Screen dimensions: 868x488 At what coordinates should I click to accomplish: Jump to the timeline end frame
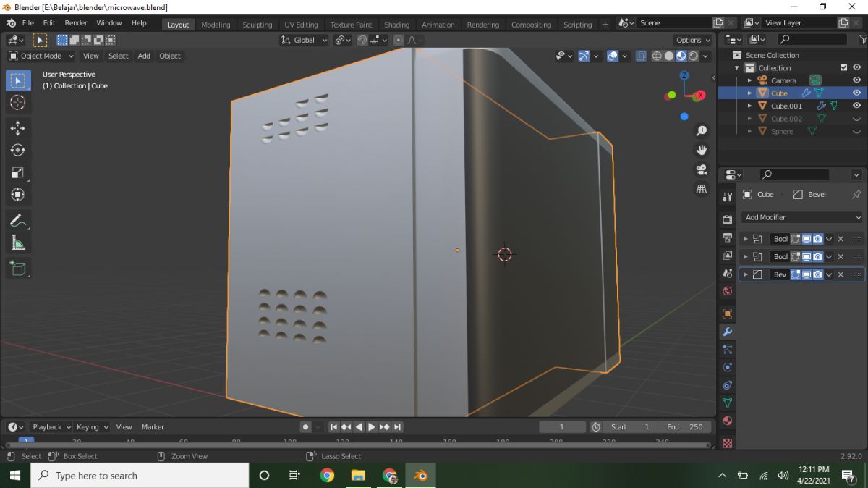pos(398,427)
